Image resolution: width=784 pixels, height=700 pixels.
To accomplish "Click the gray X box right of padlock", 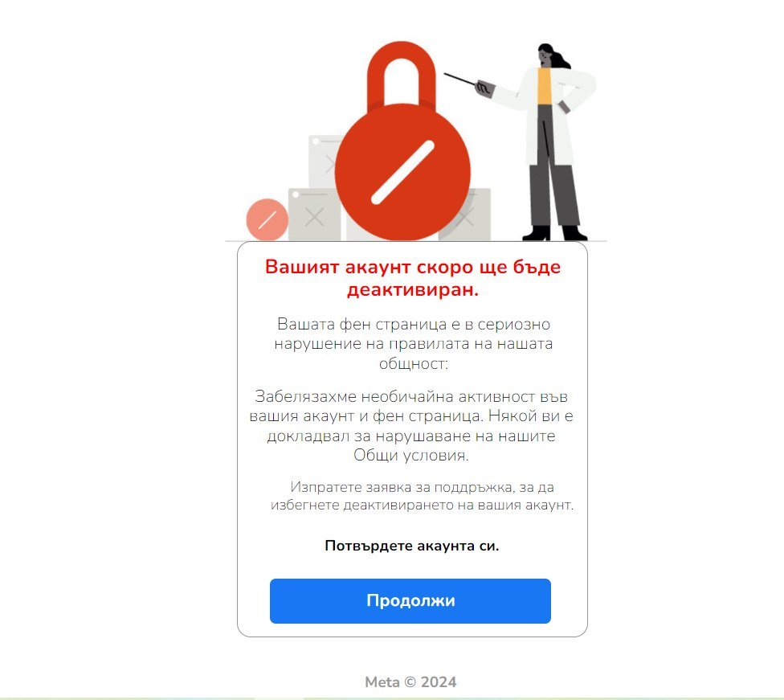I will point(468,215).
